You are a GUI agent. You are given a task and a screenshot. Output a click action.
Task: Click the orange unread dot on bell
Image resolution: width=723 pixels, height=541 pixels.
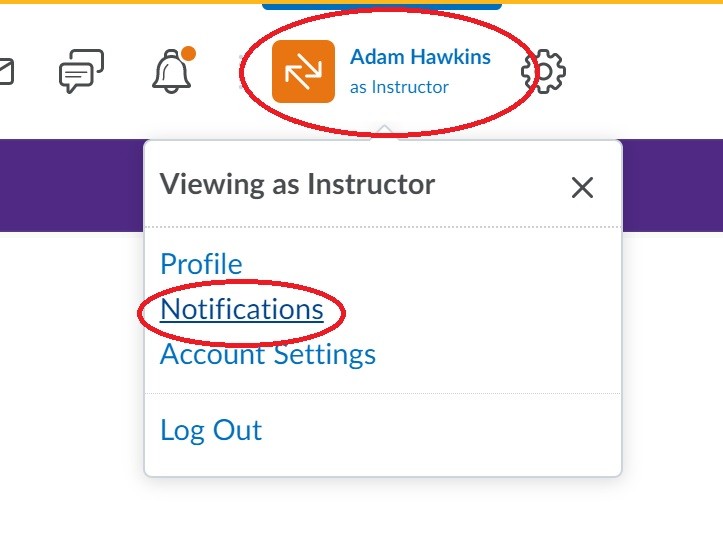188,54
